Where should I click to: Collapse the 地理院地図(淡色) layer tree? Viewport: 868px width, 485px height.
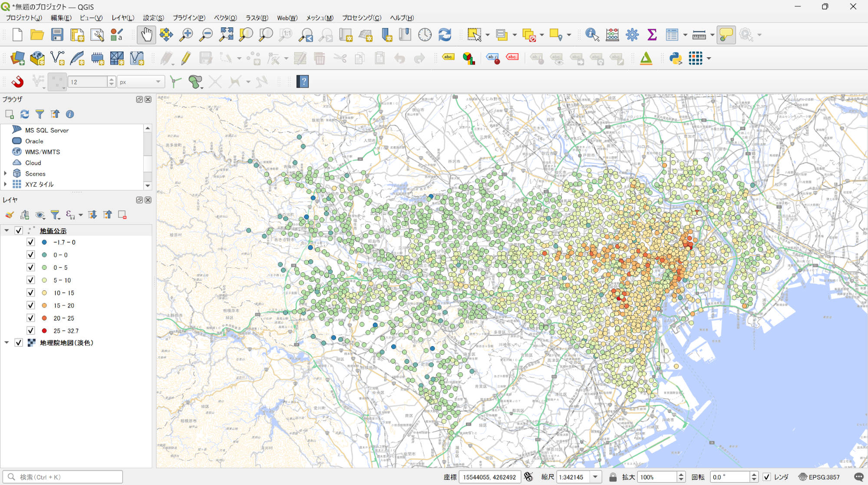[x=7, y=342]
